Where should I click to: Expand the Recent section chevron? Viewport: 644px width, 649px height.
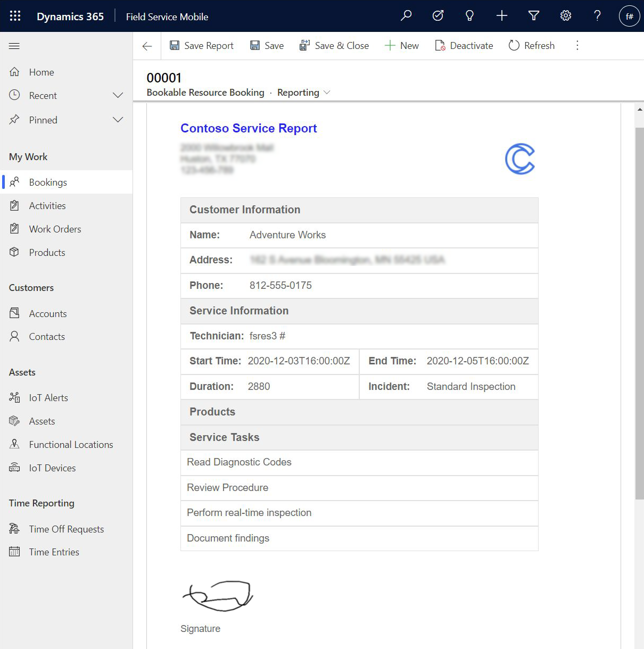(118, 96)
